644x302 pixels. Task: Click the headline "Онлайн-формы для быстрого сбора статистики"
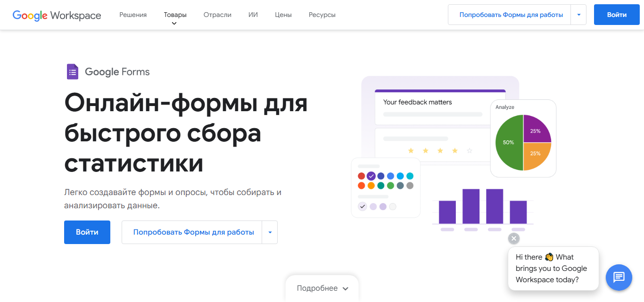point(186,133)
